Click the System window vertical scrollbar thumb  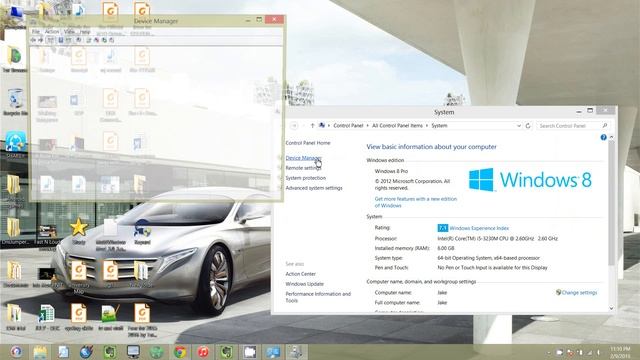(x=611, y=202)
